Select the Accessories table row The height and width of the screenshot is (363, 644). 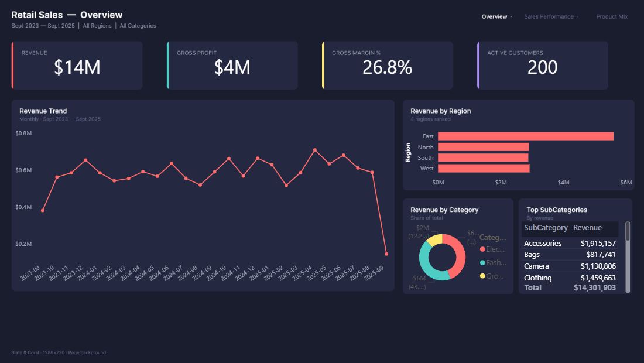[570, 244]
